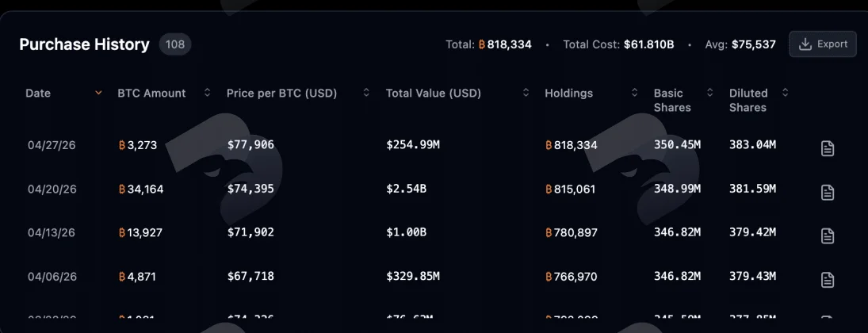
Task: Select the $67,718 price cell
Action: [x=250, y=276]
